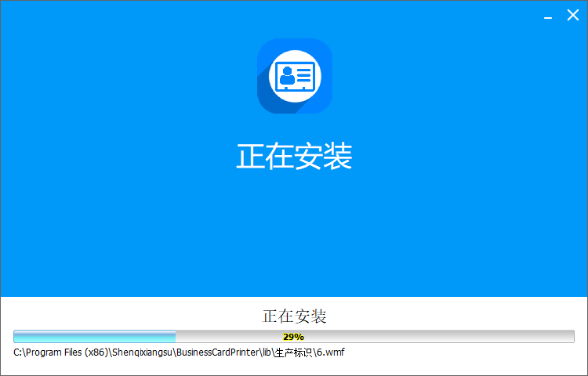588x376 pixels.
Task: Click the black 正在安装 status text above progress bar
Action: (x=294, y=316)
